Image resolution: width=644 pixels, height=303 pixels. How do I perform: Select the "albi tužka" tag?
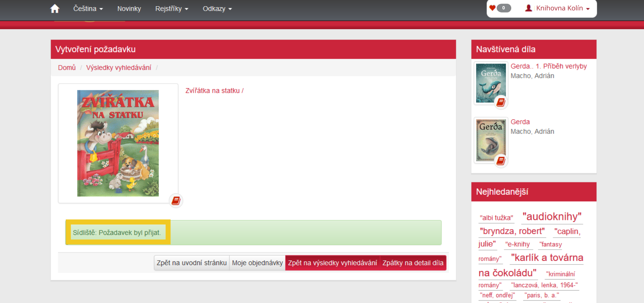pyautogui.click(x=496, y=218)
